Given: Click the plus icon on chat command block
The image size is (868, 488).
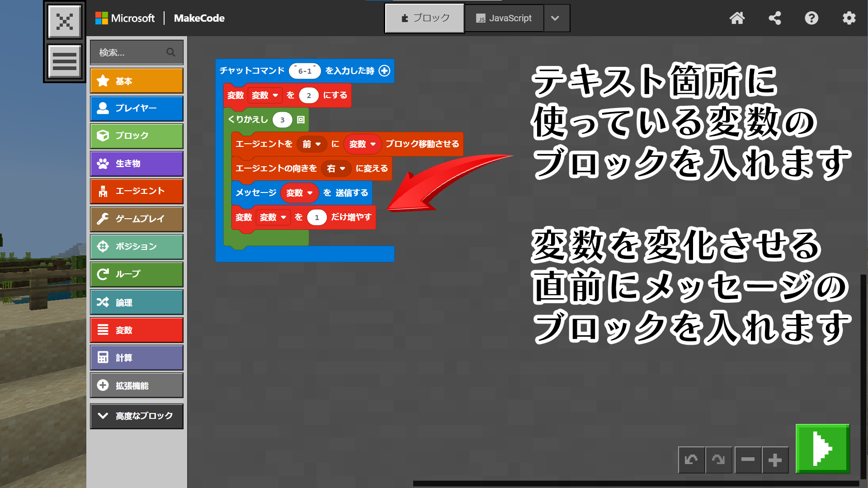Looking at the screenshot, I should tap(384, 71).
